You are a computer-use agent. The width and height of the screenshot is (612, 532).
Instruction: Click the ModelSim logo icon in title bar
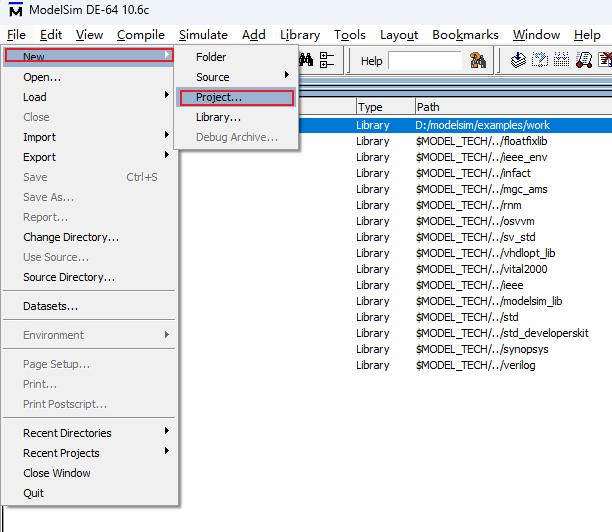[x=15, y=9]
